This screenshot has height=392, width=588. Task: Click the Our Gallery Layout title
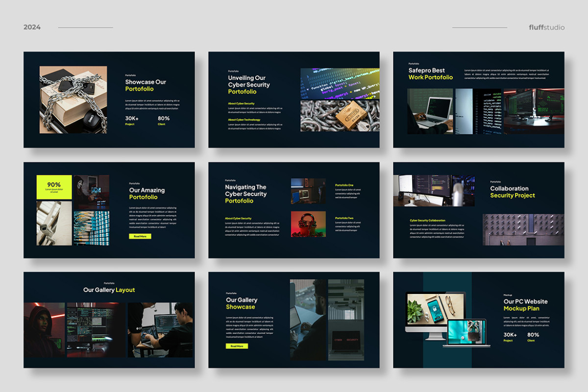109,290
